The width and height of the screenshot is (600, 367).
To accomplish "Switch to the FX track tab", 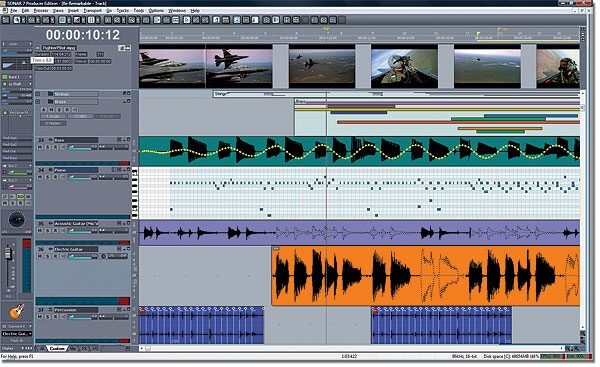I will (x=85, y=349).
